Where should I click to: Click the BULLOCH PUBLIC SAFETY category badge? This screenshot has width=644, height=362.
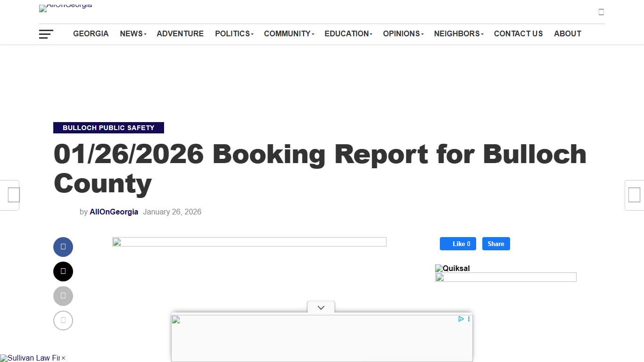(x=108, y=128)
